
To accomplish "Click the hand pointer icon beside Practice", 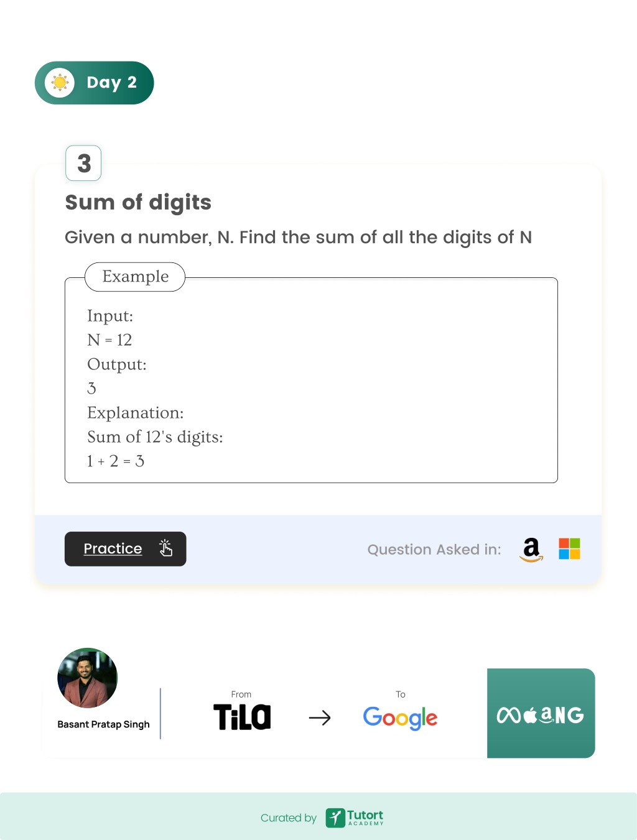I will (165, 548).
